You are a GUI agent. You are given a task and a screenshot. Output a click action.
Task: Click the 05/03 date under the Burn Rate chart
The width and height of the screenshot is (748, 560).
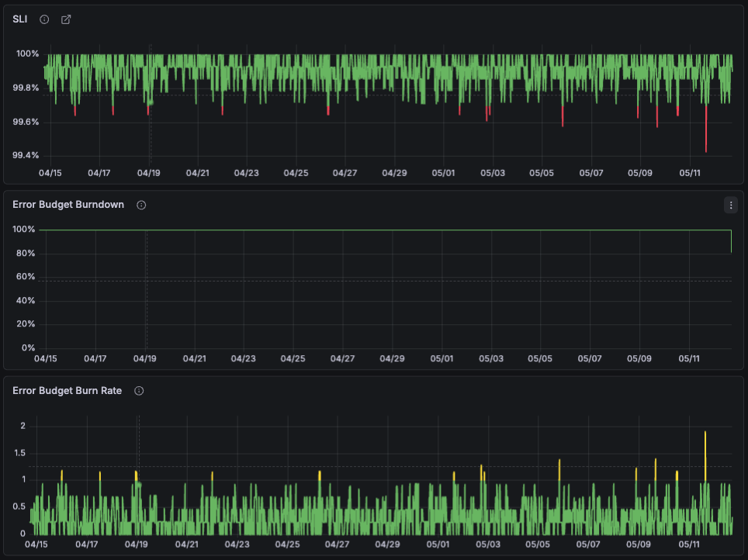point(488,544)
